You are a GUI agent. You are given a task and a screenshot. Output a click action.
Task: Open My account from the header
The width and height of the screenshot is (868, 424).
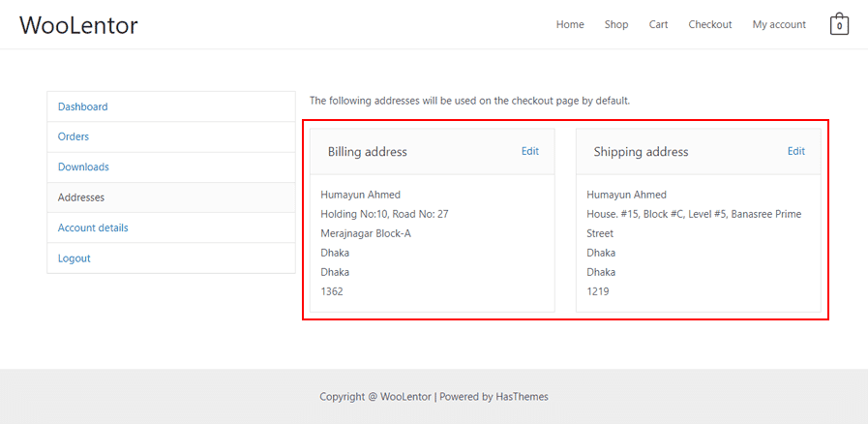(779, 25)
